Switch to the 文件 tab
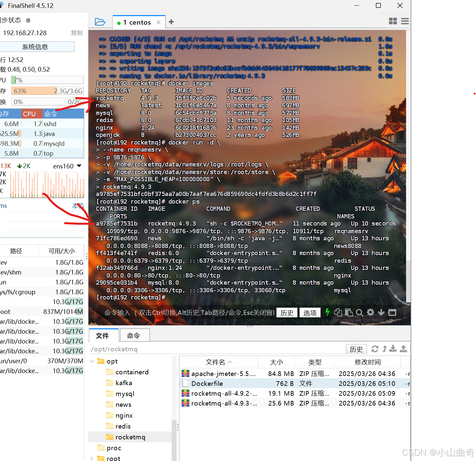Screen dimensions: 476x461 (x=104, y=335)
